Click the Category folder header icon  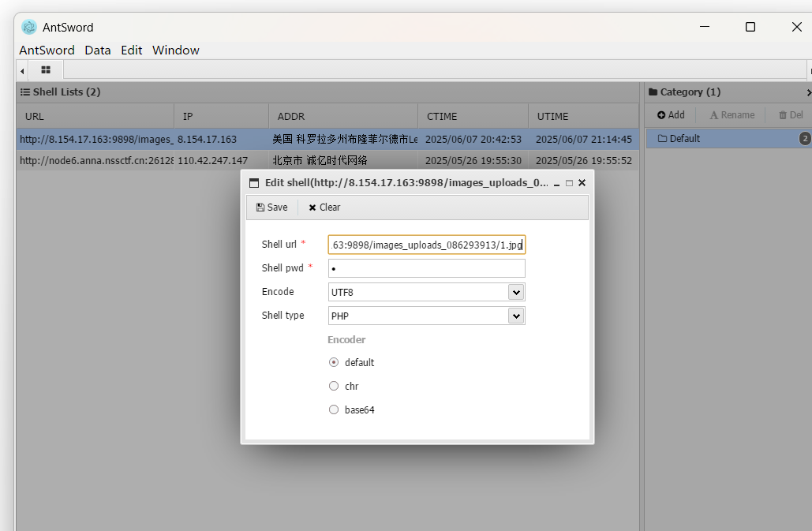[x=653, y=92]
